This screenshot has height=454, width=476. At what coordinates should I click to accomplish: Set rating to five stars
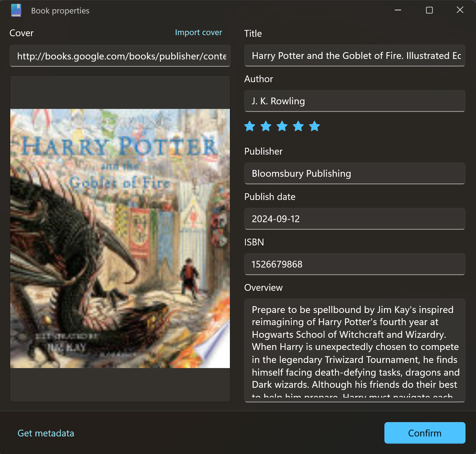[314, 126]
